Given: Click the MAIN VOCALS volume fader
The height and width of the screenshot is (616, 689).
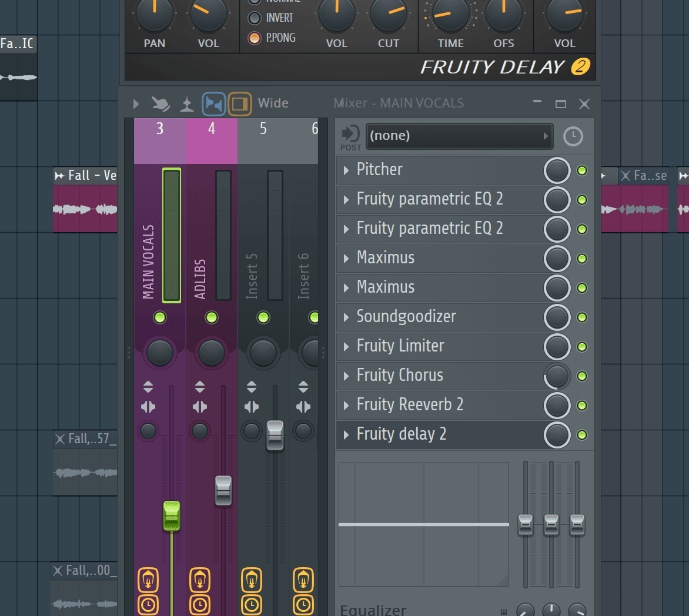Looking at the screenshot, I should (172, 516).
